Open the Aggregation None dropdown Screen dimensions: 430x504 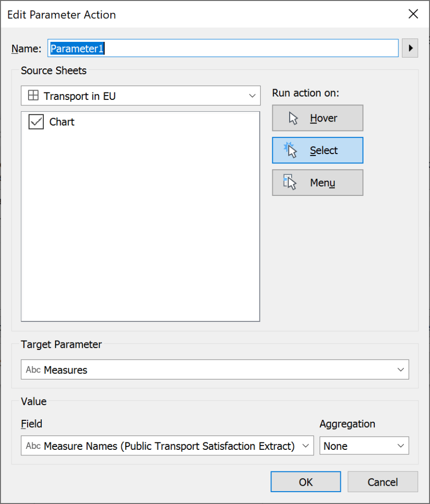[x=364, y=446]
